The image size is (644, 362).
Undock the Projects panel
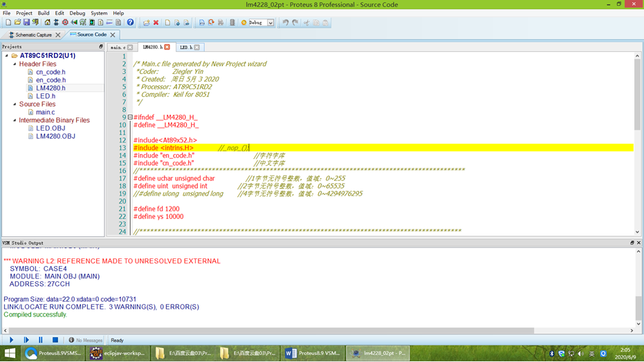(x=100, y=47)
